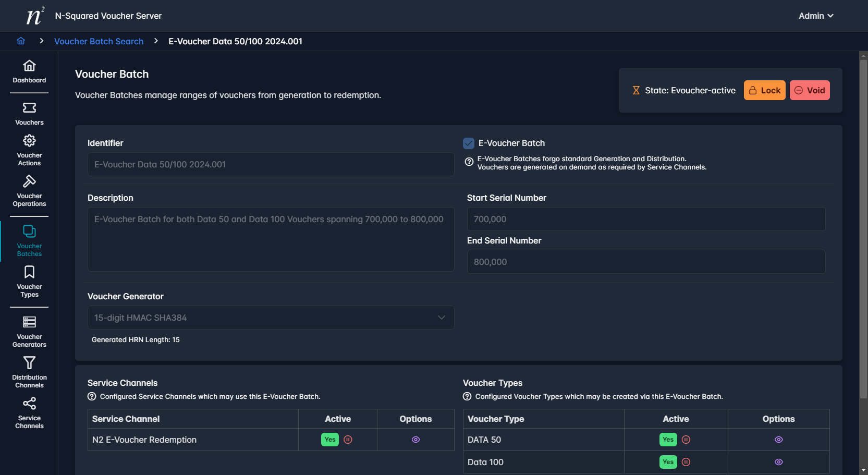This screenshot has height=475, width=868.
Task: Open Distribution Channels from the sidebar
Action: (29, 372)
